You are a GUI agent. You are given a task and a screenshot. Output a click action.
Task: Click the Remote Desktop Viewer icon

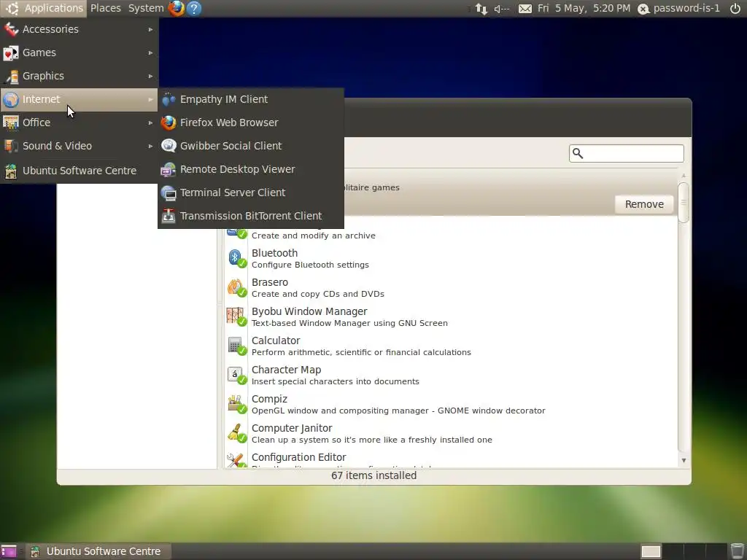(x=169, y=169)
